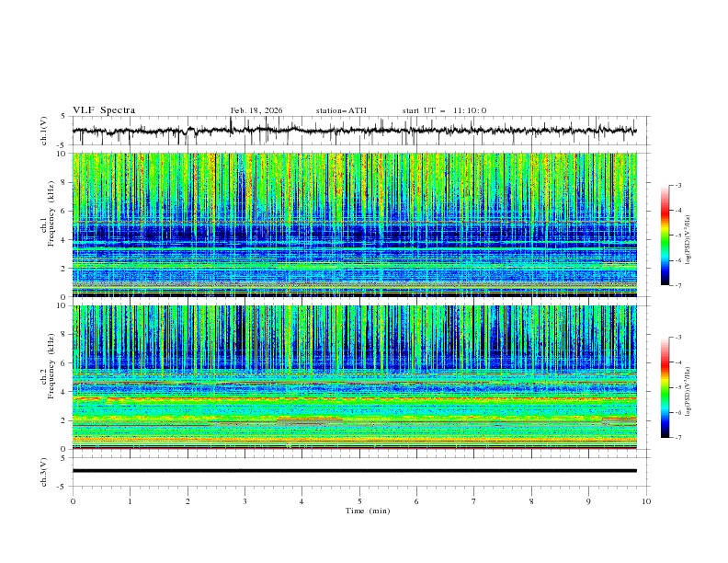This screenshot has width=728, height=563.
Task: Click the "start UT = 11:10:0" text
Action: pos(444,110)
